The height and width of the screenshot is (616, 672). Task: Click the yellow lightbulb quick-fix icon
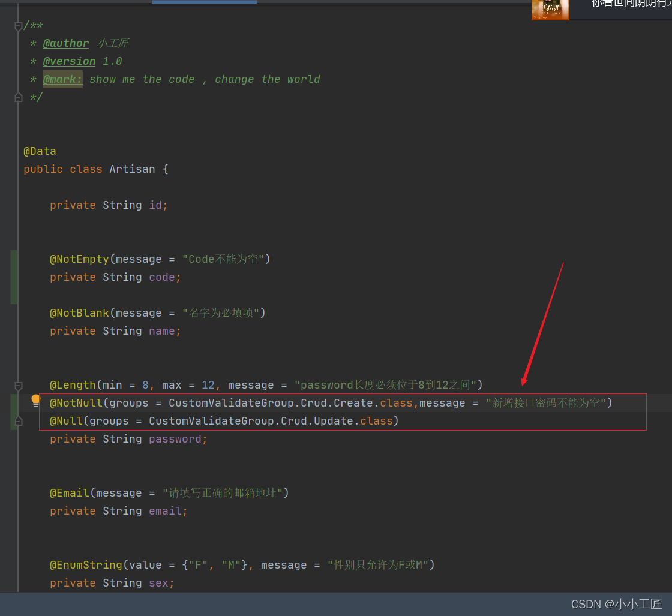click(36, 401)
